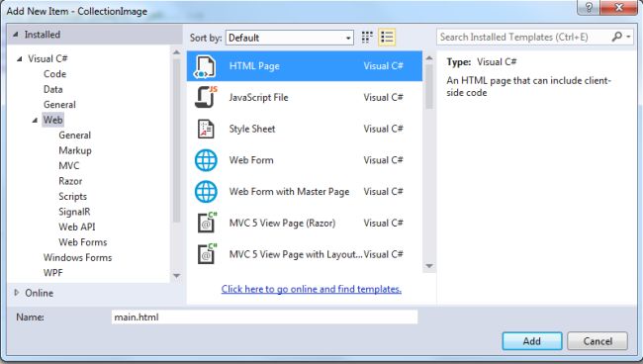Select the Markup category

tap(75, 150)
